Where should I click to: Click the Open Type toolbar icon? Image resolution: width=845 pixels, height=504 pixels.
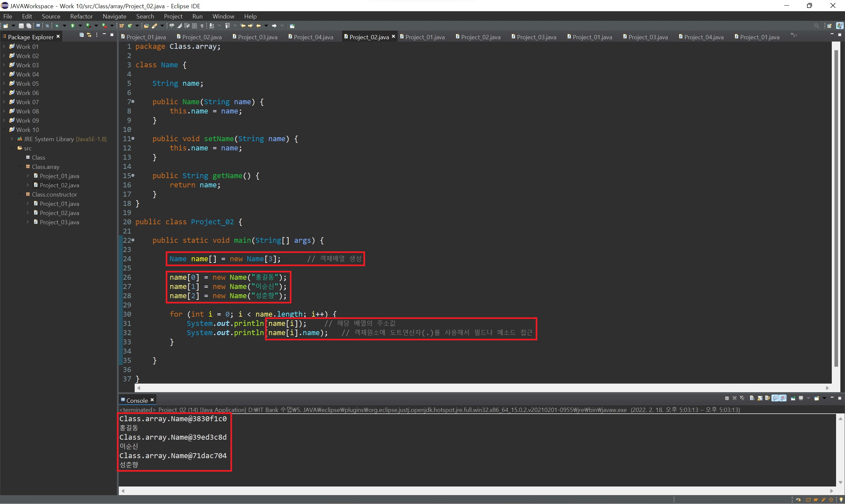[x=147, y=26]
